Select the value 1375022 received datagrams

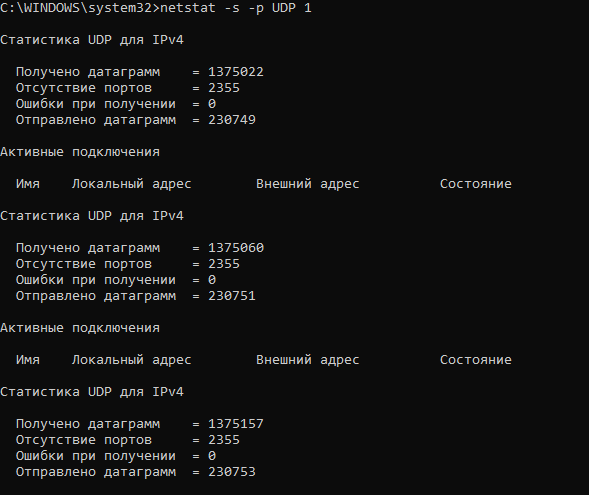click(x=236, y=72)
